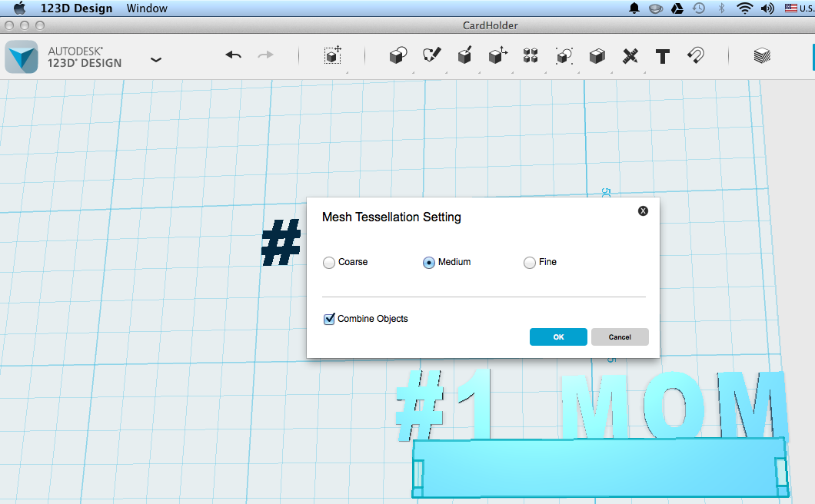
Task: Select the Transform tool icon
Action: 333,55
